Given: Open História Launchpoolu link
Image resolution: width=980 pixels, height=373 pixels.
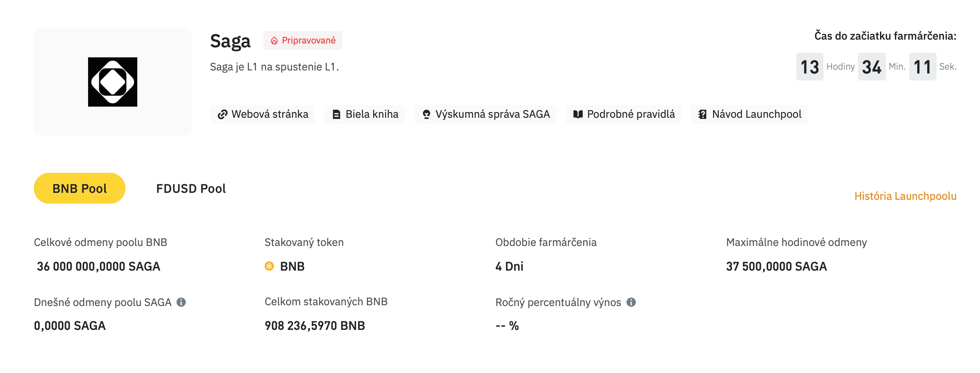Looking at the screenshot, I should click(905, 196).
